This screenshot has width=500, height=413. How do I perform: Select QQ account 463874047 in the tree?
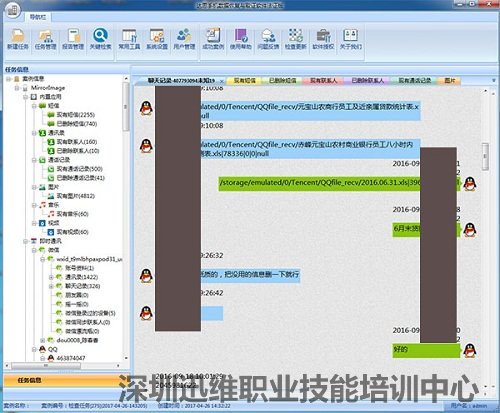pos(71,358)
